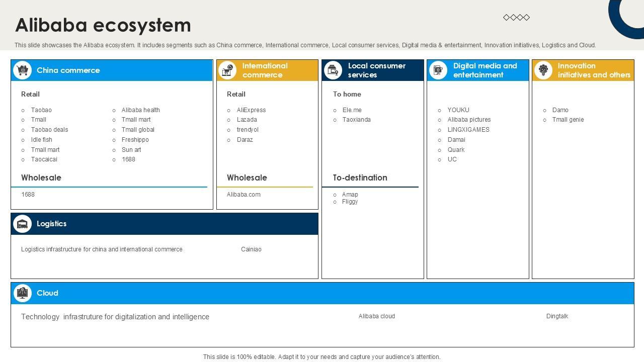This screenshot has width=644, height=362.
Task: Select the 'Local consumer services' header text
Action: 376,70
